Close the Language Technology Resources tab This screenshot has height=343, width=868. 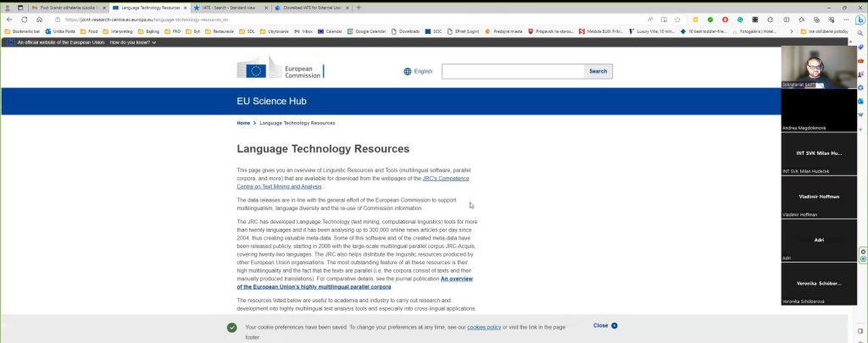(x=186, y=8)
